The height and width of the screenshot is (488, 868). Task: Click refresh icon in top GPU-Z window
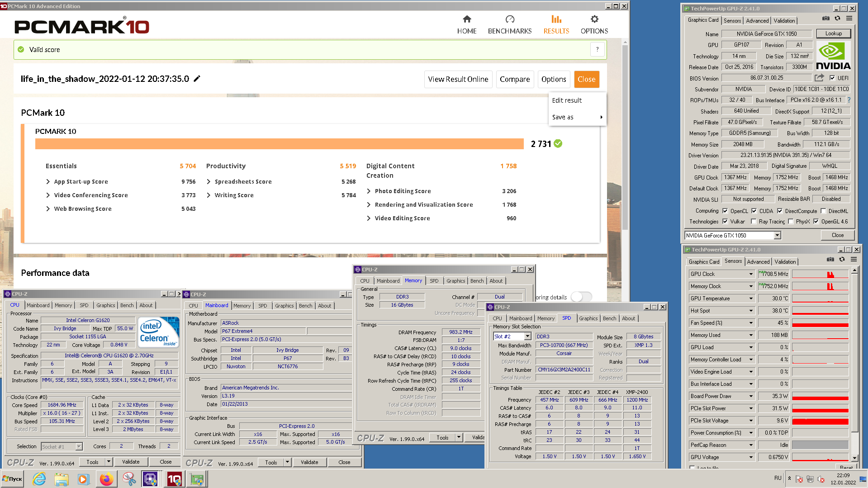click(838, 19)
